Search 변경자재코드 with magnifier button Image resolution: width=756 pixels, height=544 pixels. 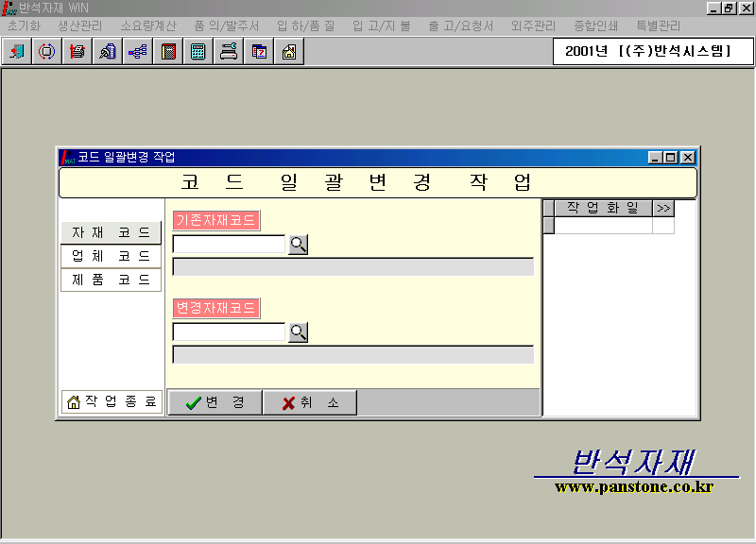[298, 331]
